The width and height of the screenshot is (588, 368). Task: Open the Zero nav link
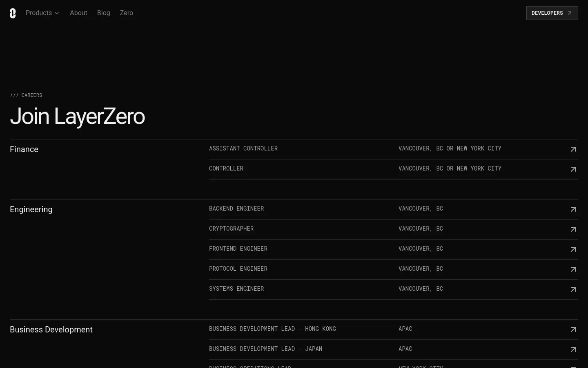[127, 13]
